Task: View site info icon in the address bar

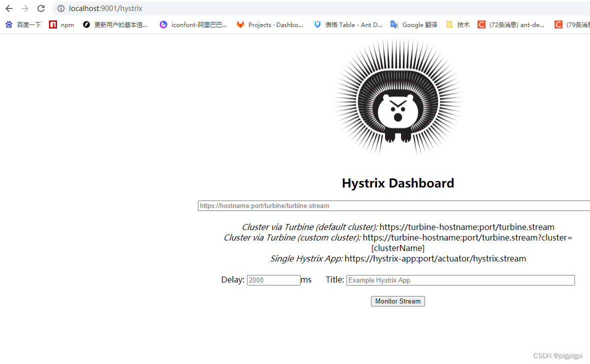Action: point(60,8)
